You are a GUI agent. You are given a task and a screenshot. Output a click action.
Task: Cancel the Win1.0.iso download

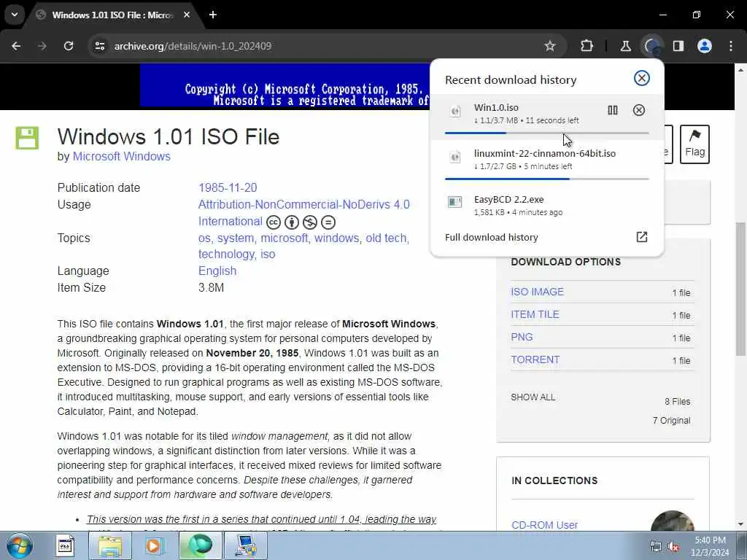639,111
